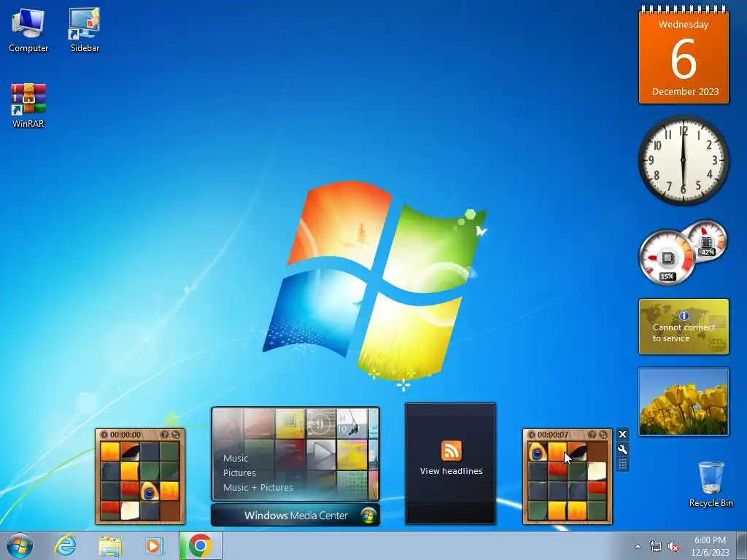Close the puzzle gadget with X button
The height and width of the screenshot is (560, 747).
[x=622, y=435]
